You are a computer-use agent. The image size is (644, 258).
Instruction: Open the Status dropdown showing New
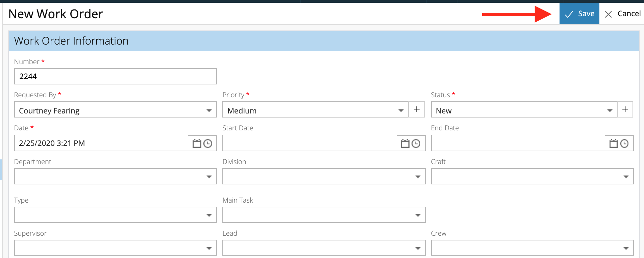[524, 110]
